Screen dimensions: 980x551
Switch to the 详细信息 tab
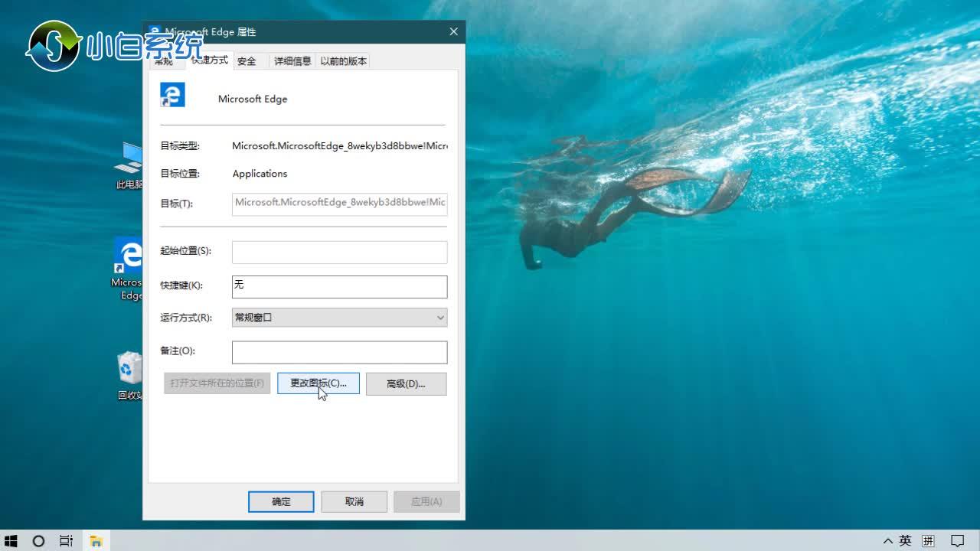pos(292,61)
